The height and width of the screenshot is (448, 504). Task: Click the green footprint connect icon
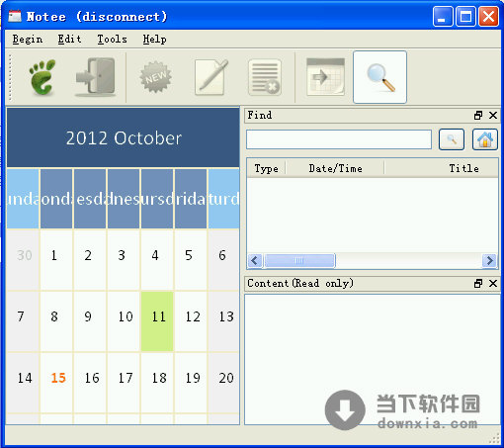point(42,77)
